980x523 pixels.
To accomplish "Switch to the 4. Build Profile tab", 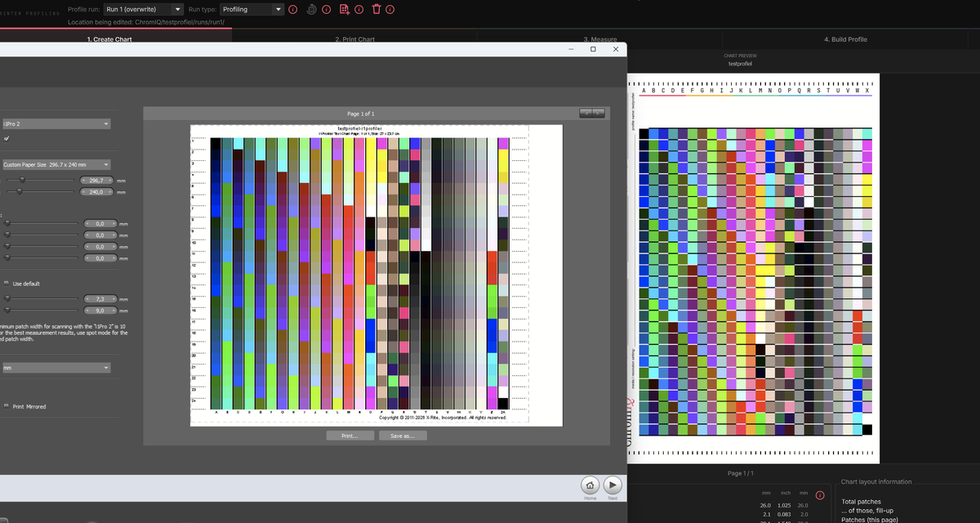I will tap(845, 39).
